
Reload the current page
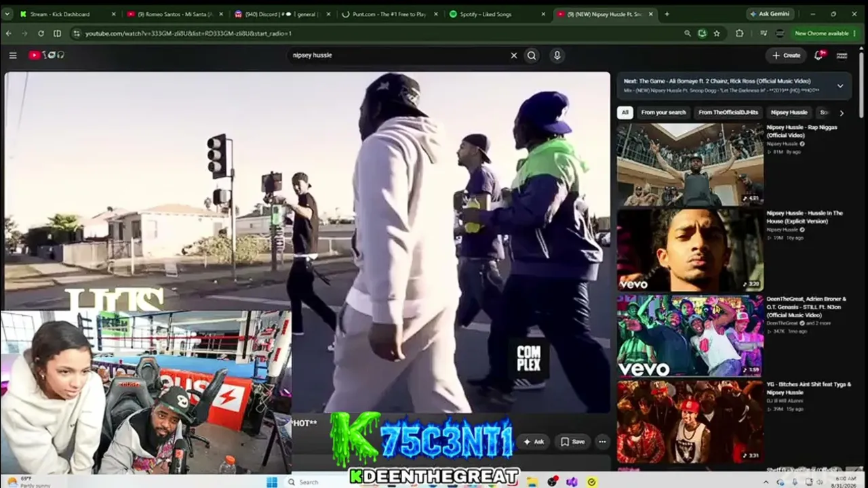tap(41, 33)
